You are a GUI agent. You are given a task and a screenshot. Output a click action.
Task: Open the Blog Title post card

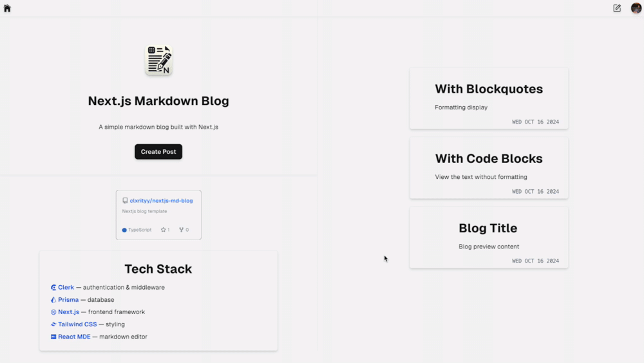(489, 237)
